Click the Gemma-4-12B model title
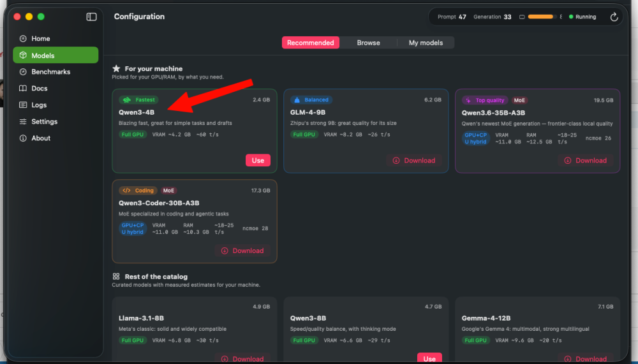638x364 pixels. (x=486, y=318)
